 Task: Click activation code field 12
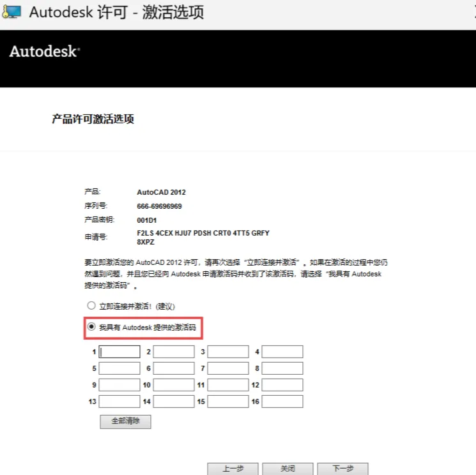[x=282, y=385]
